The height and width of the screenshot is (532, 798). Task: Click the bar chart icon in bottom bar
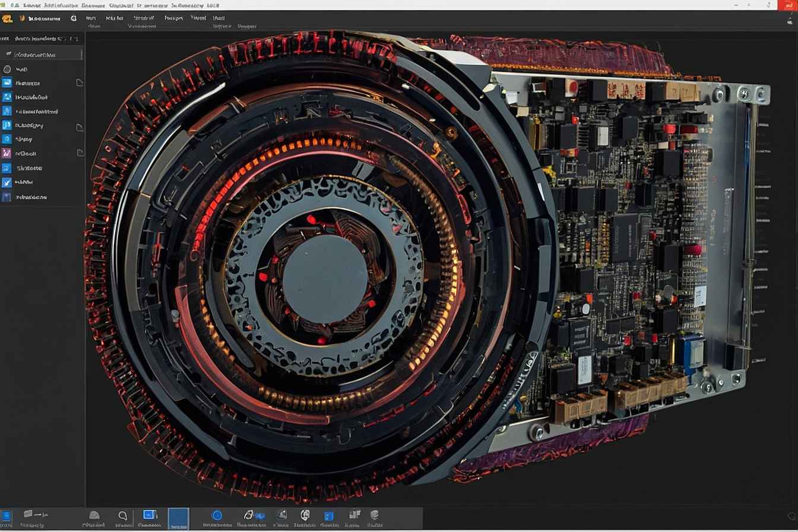(x=354, y=515)
